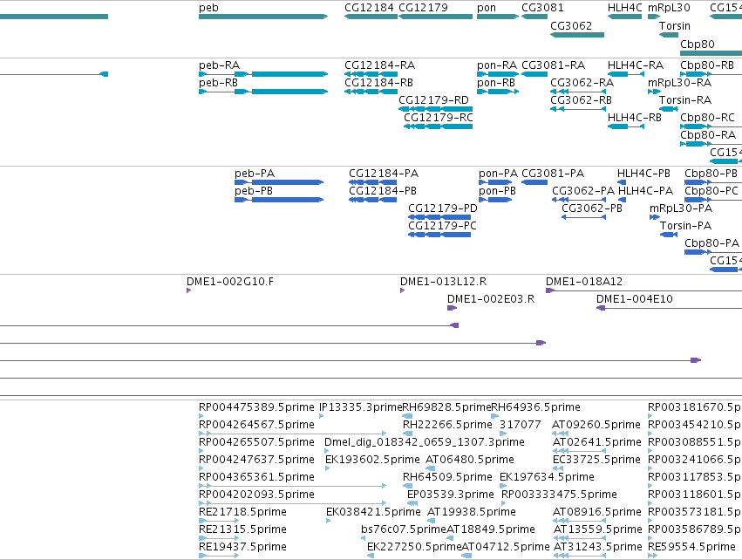Select EST RH69828.5prime
Screen dimensions: 742x560
407,416
